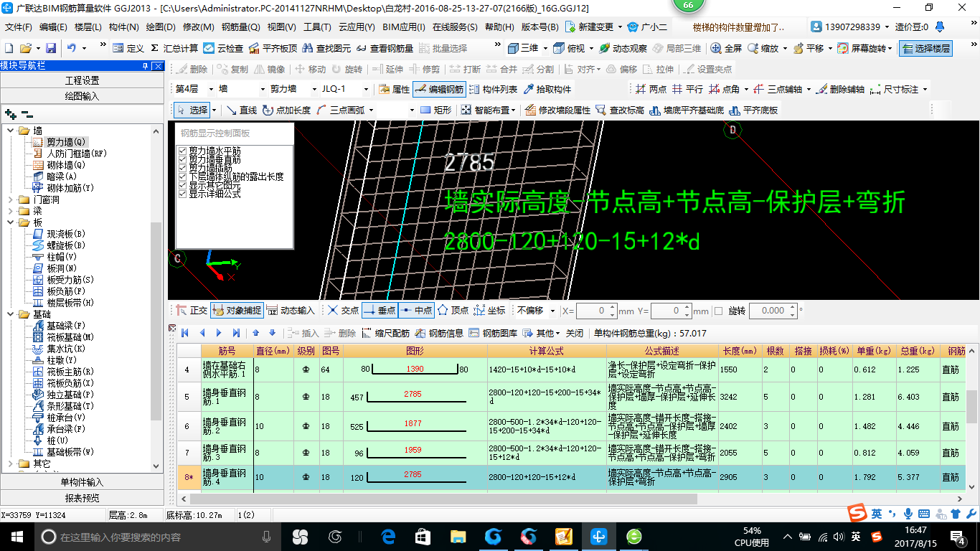Open 定义 (Define) tool

point(128,48)
